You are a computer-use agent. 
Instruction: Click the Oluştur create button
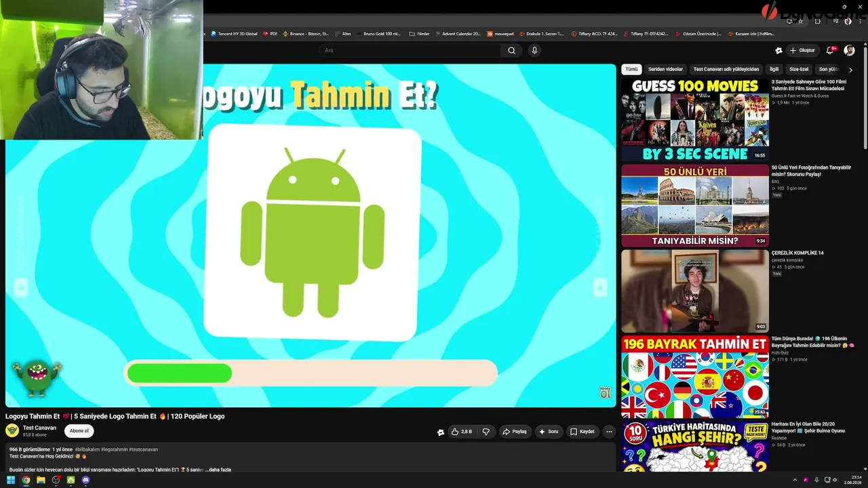coord(802,50)
